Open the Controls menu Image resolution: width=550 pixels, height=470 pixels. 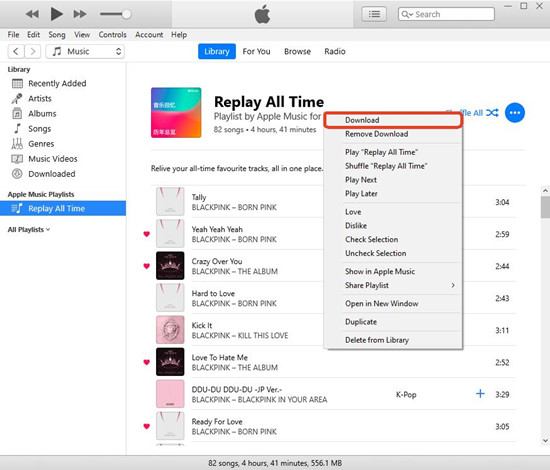[x=112, y=35]
